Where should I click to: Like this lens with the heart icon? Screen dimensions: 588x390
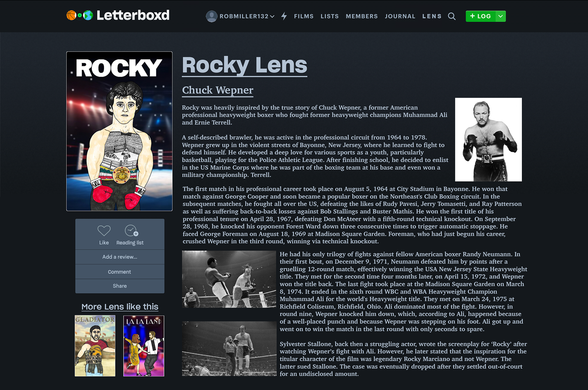(104, 231)
